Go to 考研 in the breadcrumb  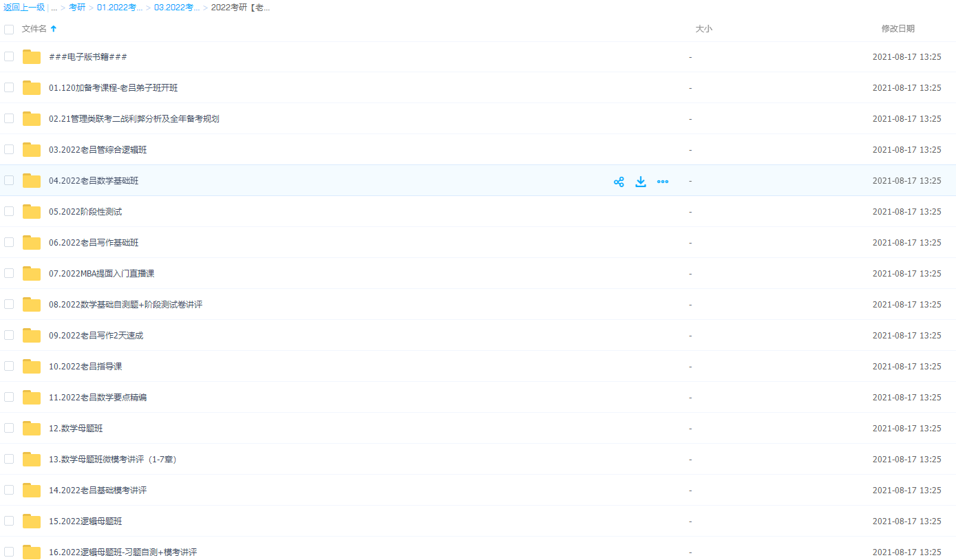(x=77, y=8)
